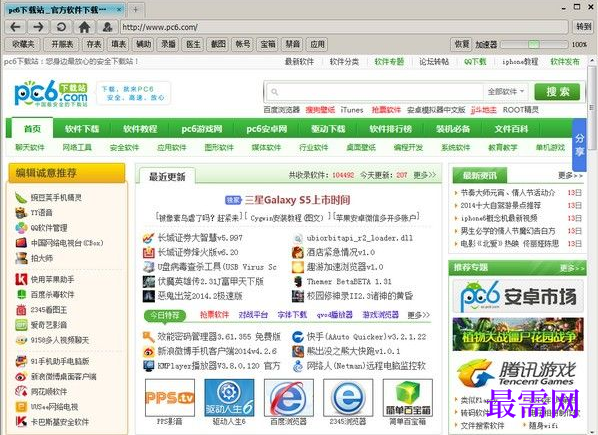Viewport: 598px width, 435px height.
Task: Click the blue 分享 share side tab
Action: tap(579, 145)
